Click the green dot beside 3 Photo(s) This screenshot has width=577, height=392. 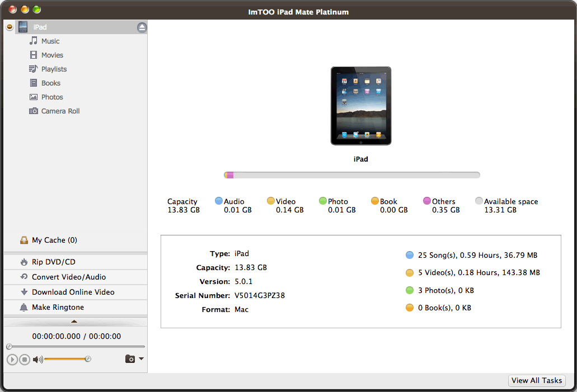click(410, 291)
